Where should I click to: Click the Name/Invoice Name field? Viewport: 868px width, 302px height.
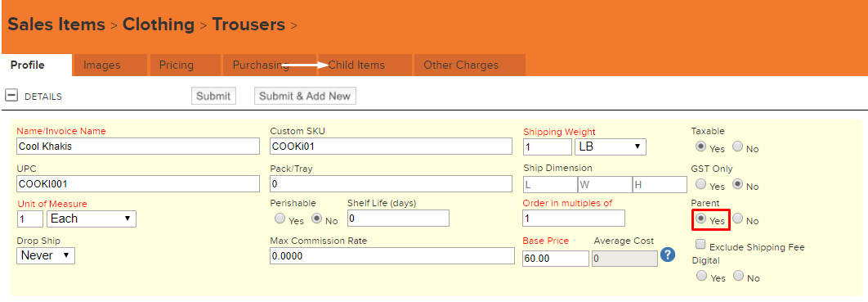(138, 146)
